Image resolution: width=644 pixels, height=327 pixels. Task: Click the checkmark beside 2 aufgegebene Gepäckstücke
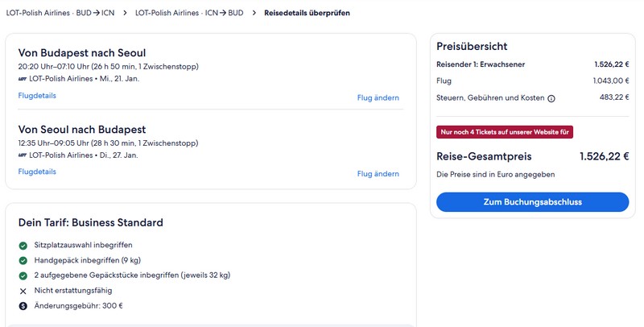click(x=23, y=275)
